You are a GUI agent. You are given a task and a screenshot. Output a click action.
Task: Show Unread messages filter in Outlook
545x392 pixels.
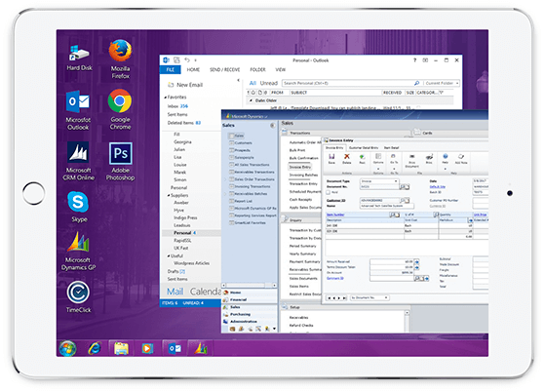(269, 83)
